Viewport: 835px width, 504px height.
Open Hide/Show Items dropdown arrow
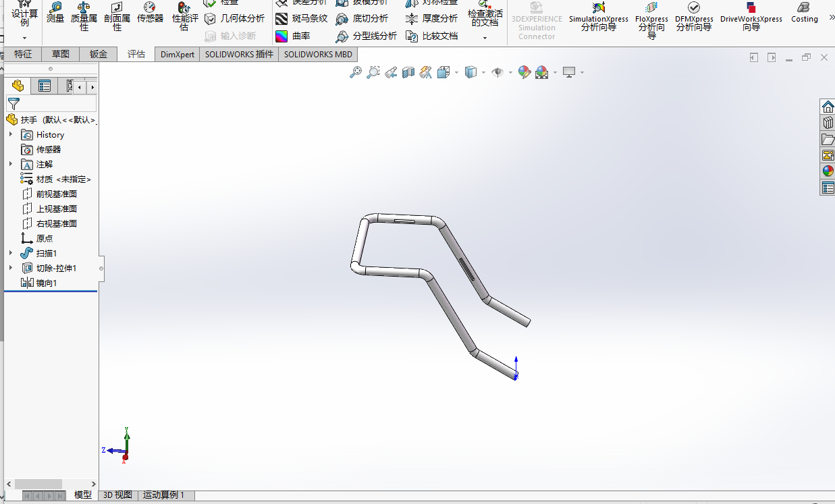click(x=510, y=73)
